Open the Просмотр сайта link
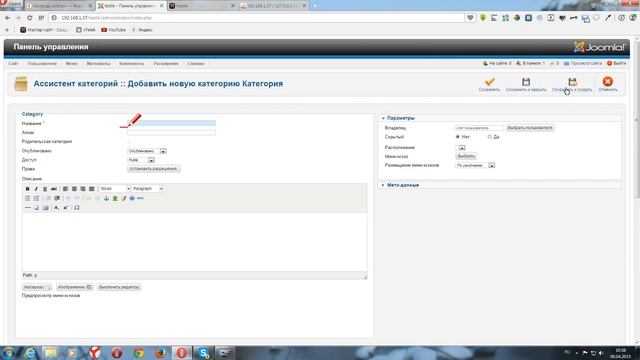Viewport: 640px width, 360px height. tap(583, 64)
